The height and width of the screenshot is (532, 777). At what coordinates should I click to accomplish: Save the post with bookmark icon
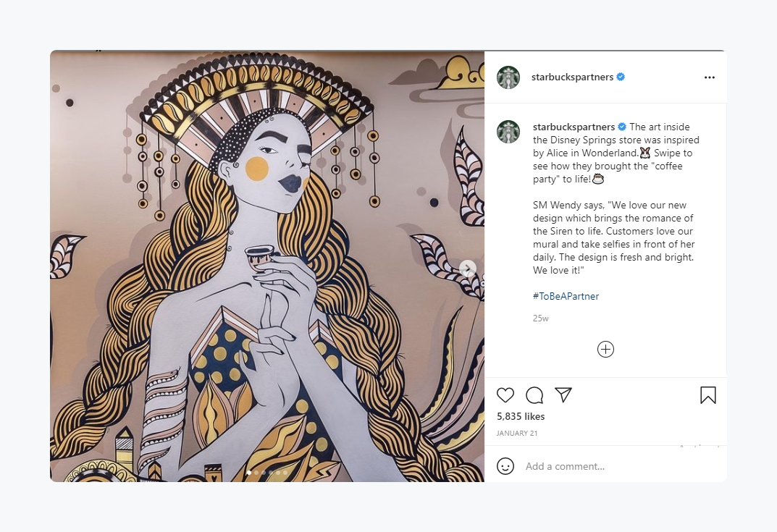707,395
